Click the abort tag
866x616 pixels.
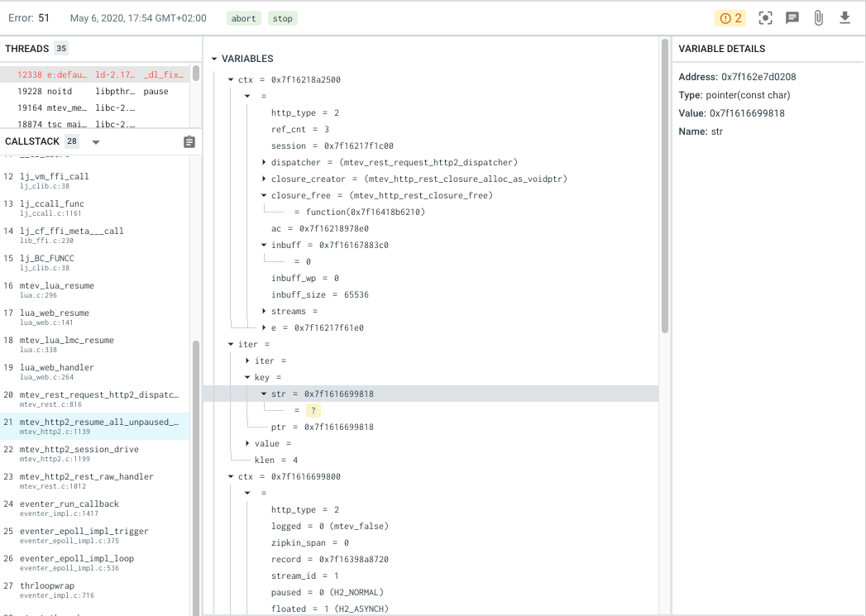tap(243, 18)
